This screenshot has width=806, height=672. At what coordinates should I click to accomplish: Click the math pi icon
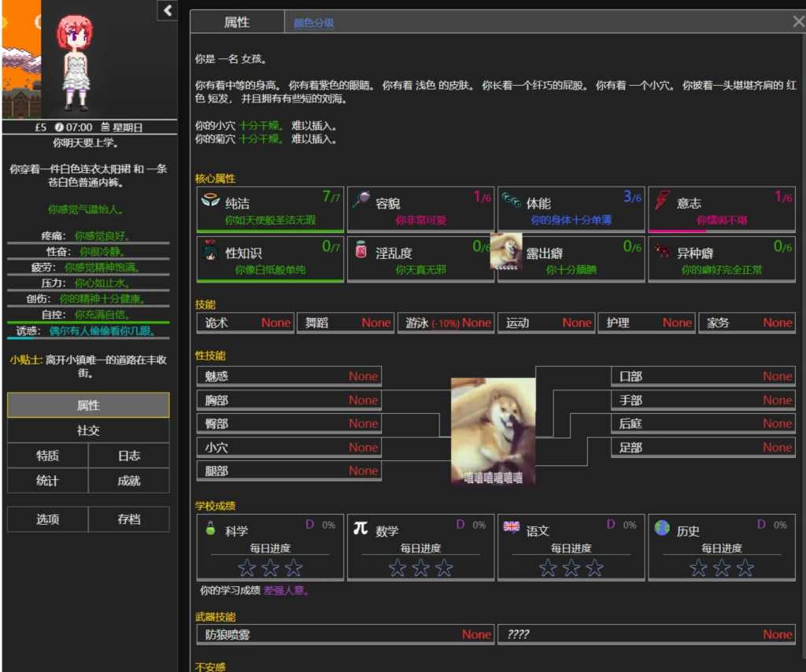[x=360, y=528]
